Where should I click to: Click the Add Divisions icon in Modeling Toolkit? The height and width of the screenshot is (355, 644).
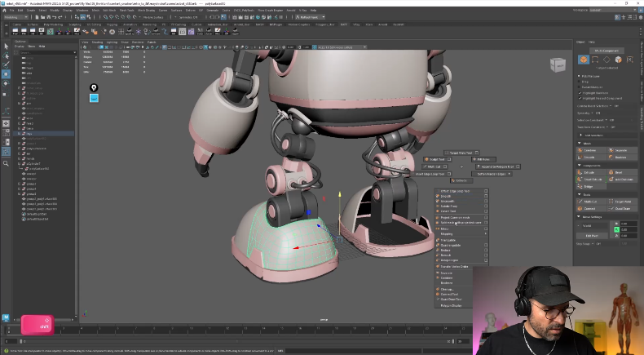(611, 180)
